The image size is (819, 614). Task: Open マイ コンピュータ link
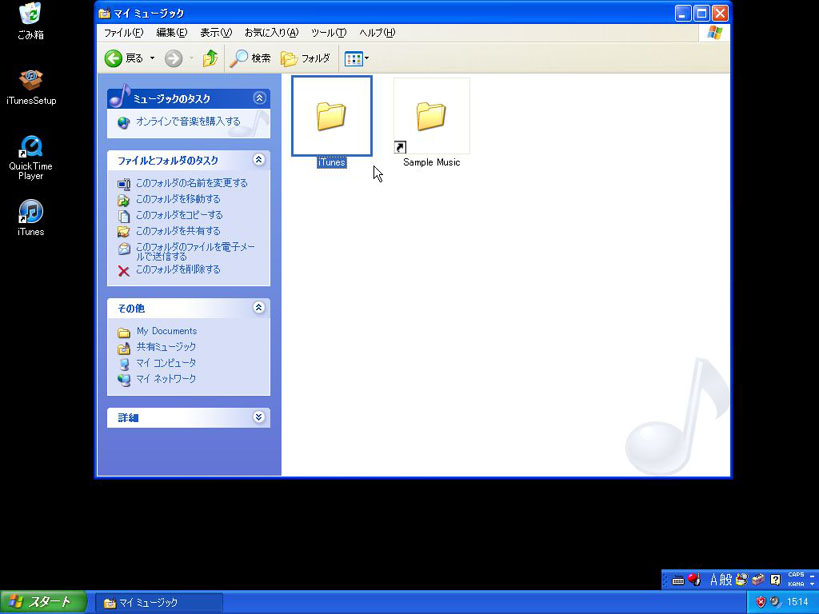(x=166, y=363)
